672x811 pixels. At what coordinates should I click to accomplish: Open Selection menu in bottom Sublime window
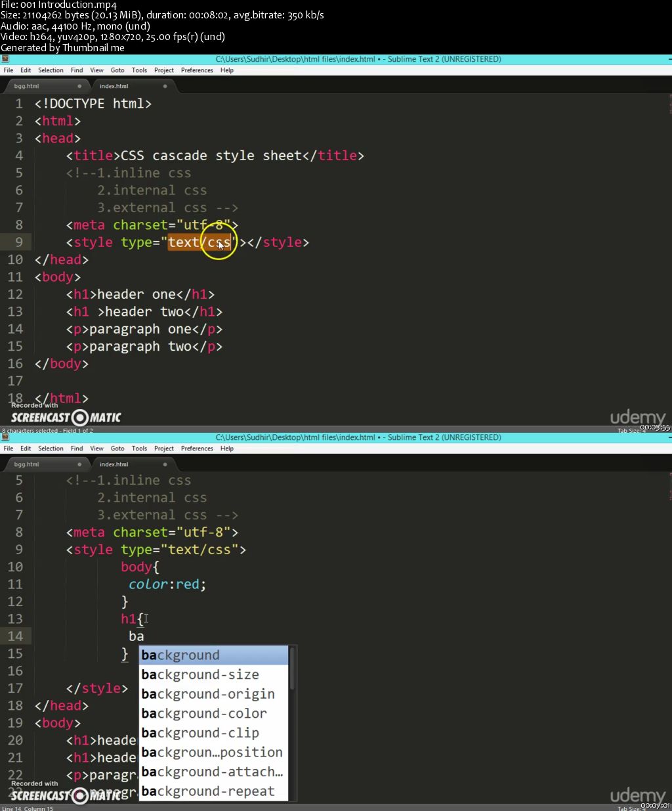click(51, 449)
